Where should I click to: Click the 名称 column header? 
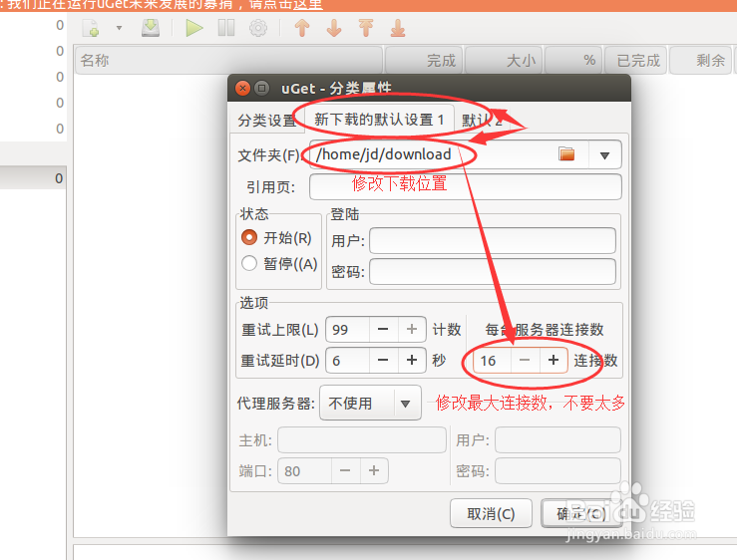click(228, 60)
